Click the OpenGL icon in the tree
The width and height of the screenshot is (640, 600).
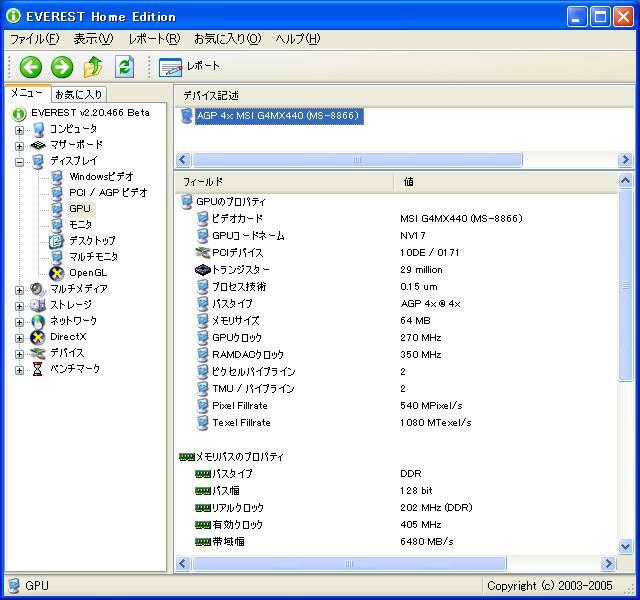56,273
